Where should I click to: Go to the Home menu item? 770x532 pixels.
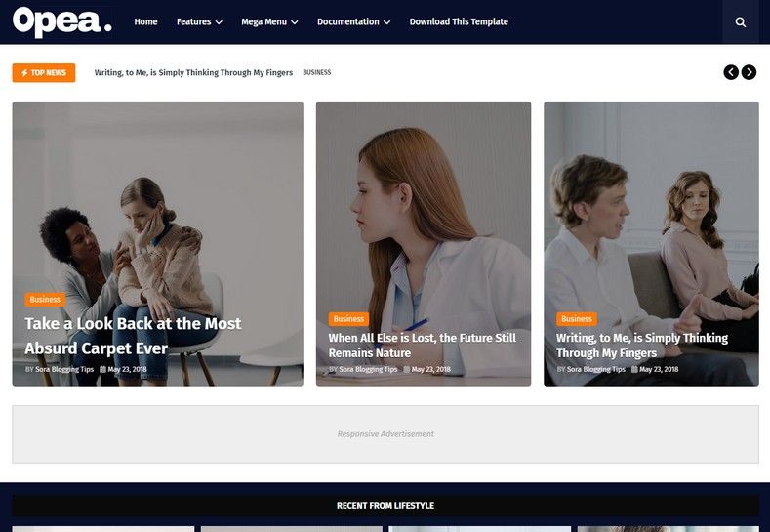145,22
